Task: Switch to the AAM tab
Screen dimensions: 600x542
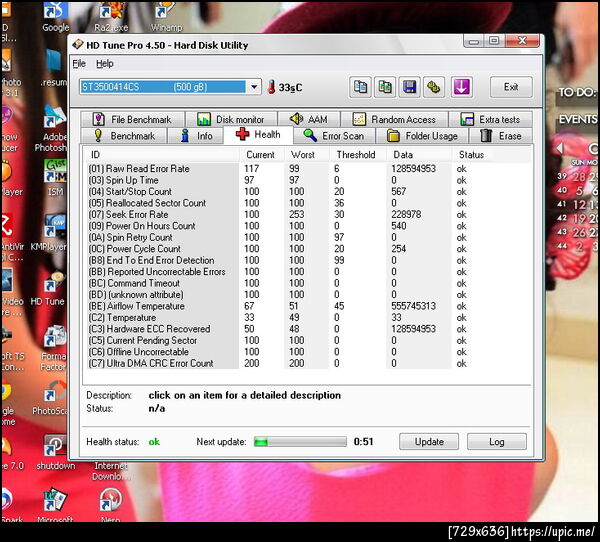Action: coord(308,119)
